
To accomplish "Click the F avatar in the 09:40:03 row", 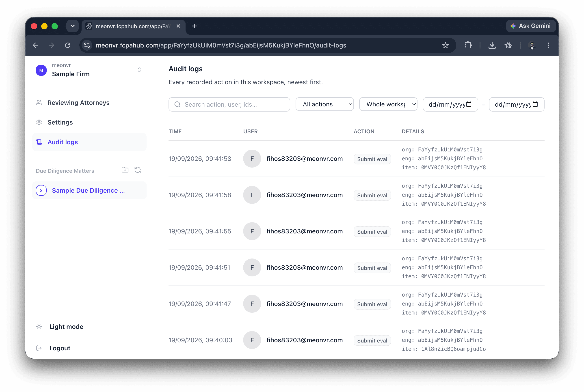I will click(x=252, y=340).
